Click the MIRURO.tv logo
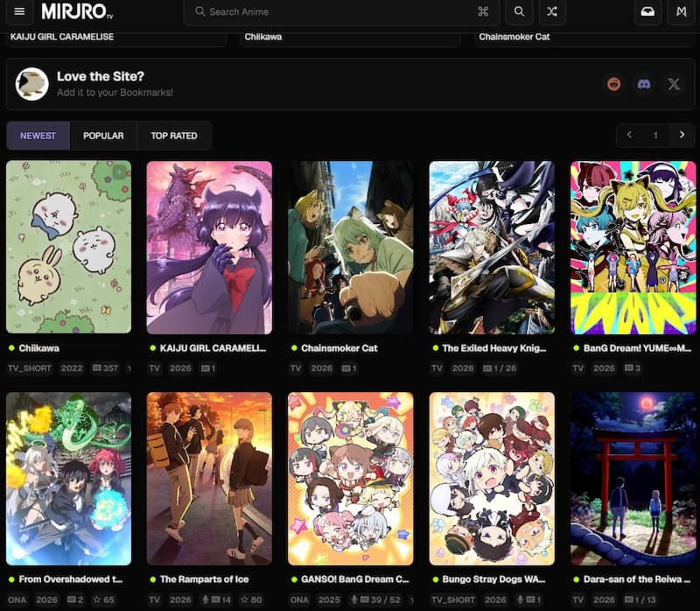This screenshot has height=611, width=700. pyautogui.click(x=77, y=11)
